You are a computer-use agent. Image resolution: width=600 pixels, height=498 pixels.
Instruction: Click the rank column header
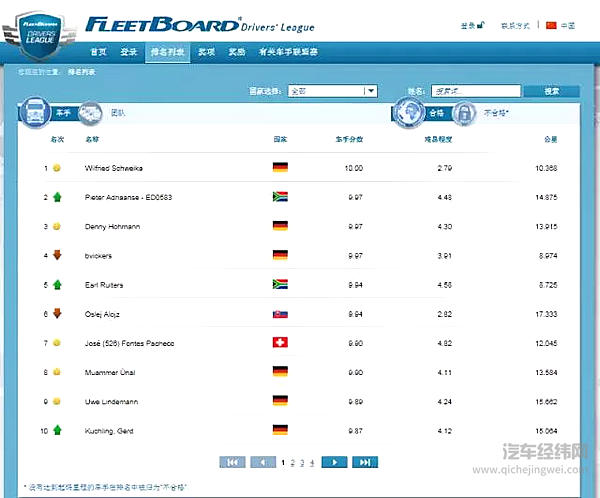click(x=57, y=139)
